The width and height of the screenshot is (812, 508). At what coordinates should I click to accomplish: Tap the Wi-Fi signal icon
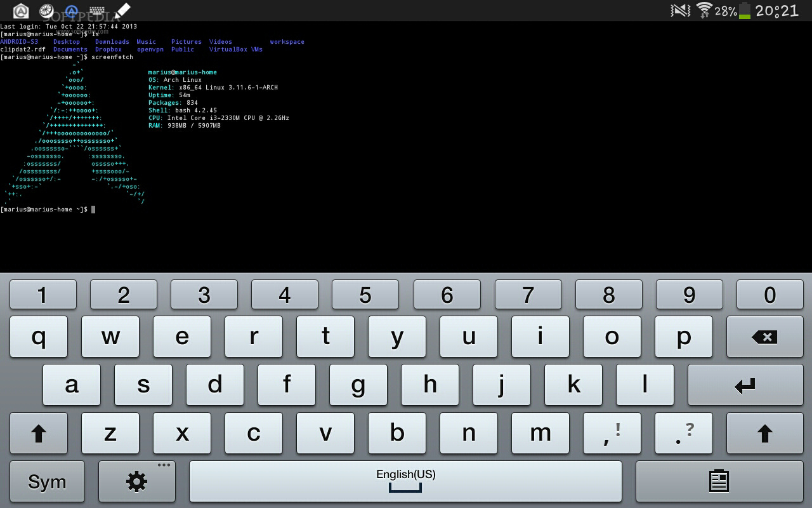click(x=704, y=10)
